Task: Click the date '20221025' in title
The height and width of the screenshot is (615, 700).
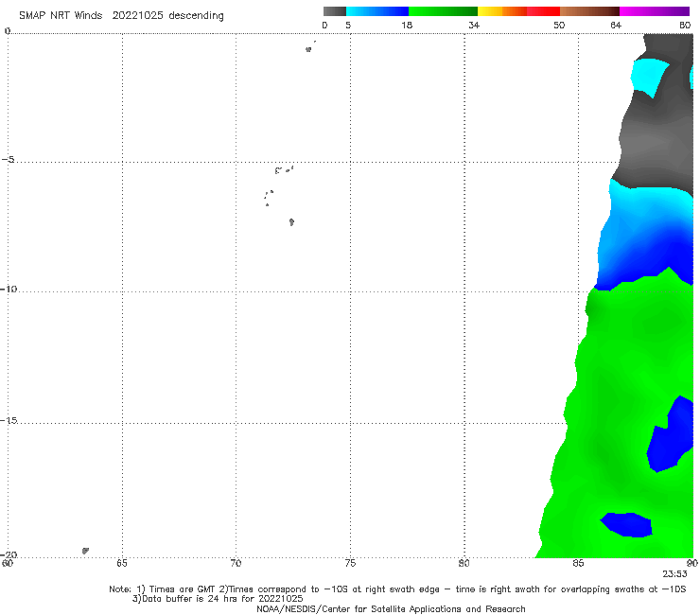Action: click(137, 15)
